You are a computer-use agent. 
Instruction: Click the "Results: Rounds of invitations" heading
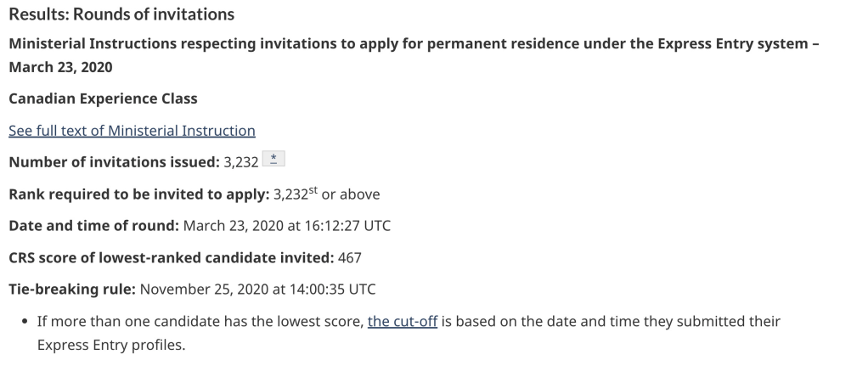(x=121, y=14)
